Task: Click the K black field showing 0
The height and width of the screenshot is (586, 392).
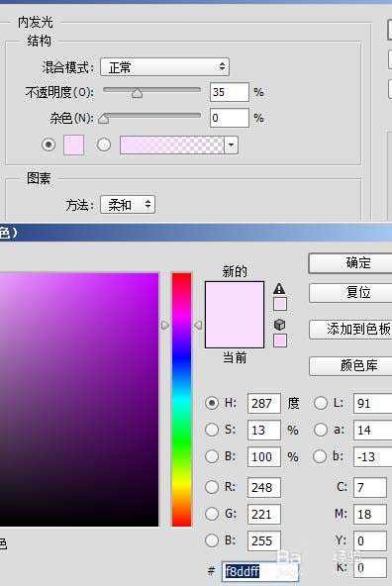Action: tap(370, 568)
